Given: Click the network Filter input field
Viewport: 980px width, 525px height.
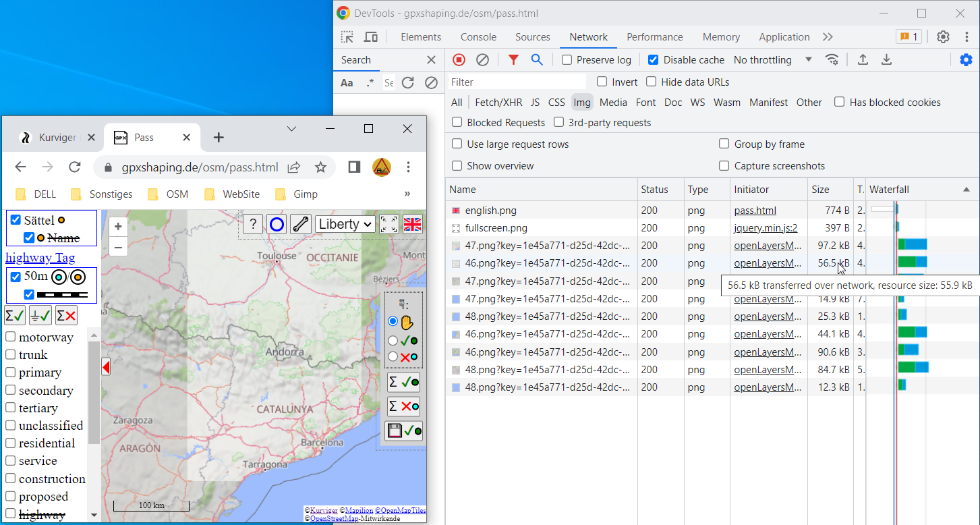Looking at the screenshot, I should coord(516,82).
